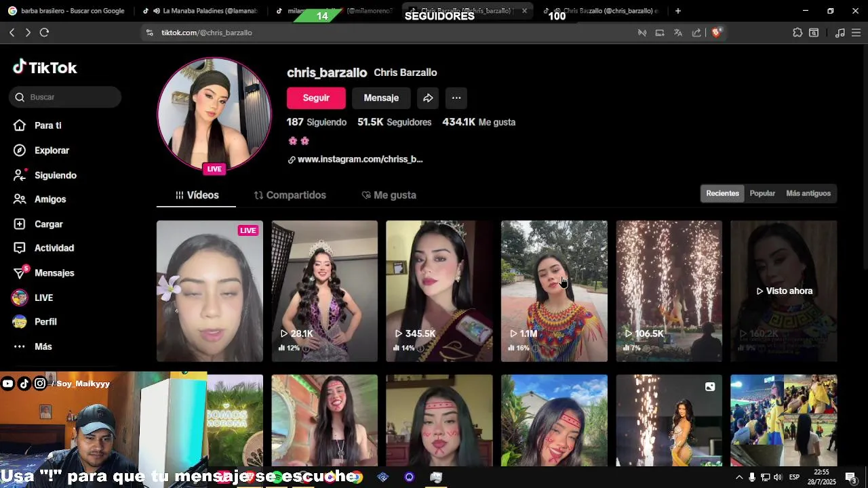The height and width of the screenshot is (488, 868).
Task: Click the taskbar microphone icon
Action: [x=752, y=477]
